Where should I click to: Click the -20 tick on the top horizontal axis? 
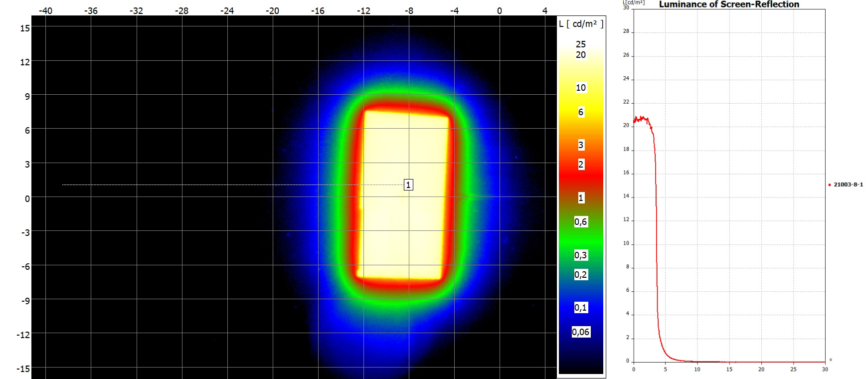tap(272, 10)
